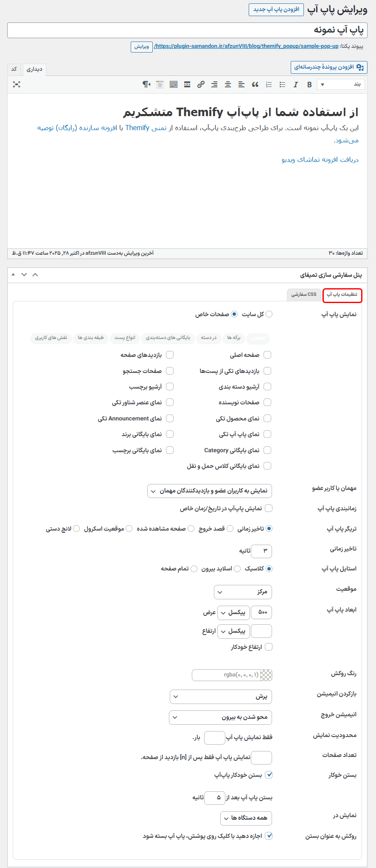Click the popup width value field
376x868 pixels.
pos(261,613)
